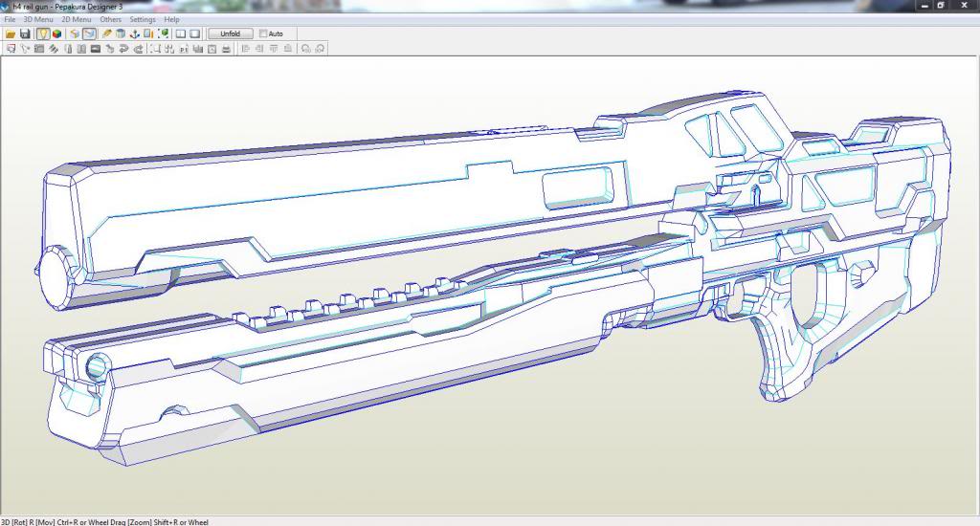Click the bar chart arrange icon

click(x=198, y=49)
